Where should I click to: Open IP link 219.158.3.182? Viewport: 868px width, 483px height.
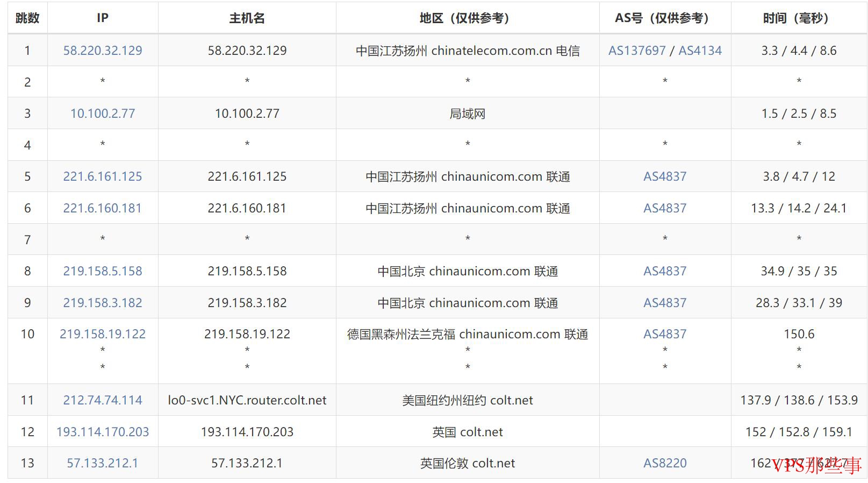pyautogui.click(x=103, y=303)
